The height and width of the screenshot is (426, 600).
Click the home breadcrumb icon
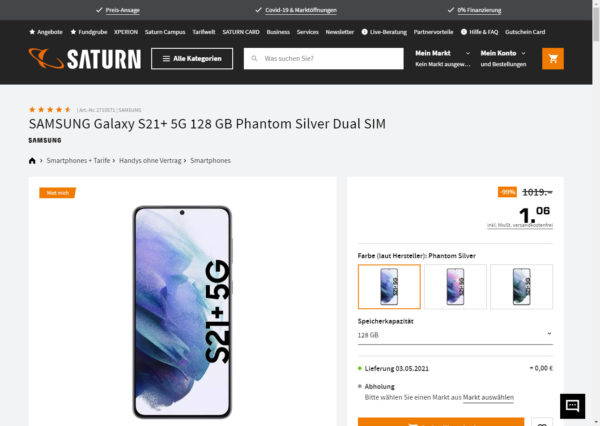pyautogui.click(x=33, y=160)
